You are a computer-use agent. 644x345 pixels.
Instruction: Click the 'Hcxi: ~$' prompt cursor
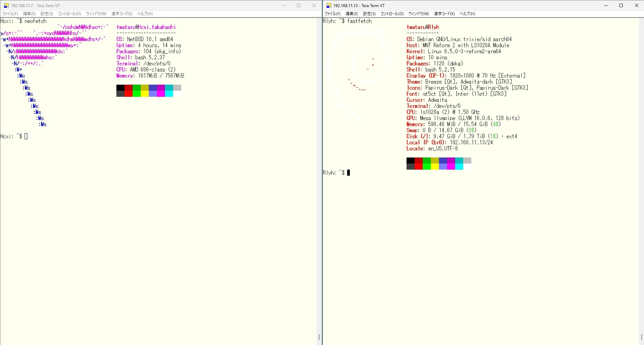[26, 136]
